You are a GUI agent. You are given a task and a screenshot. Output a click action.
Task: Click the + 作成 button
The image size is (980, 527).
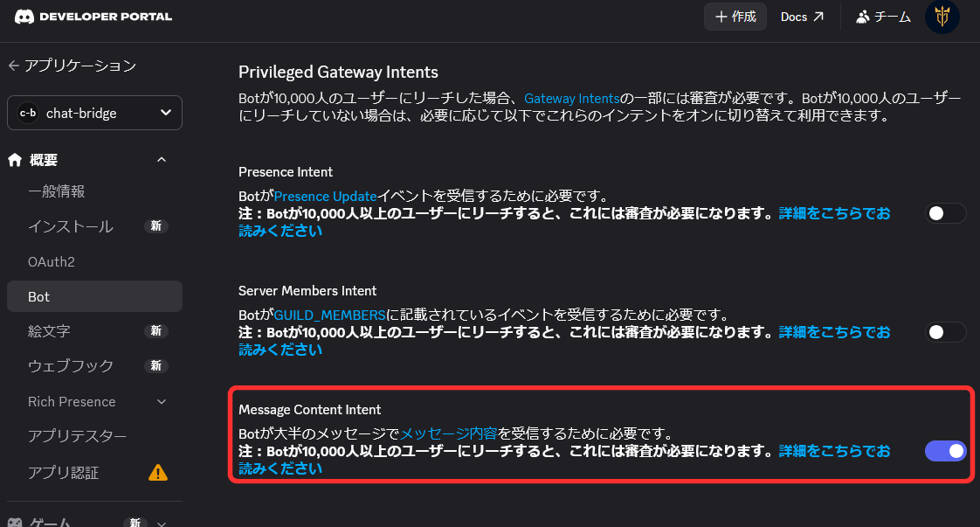point(735,17)
